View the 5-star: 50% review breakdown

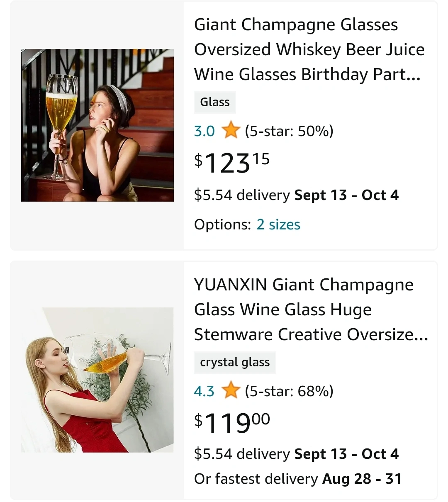[x=289, y=131]
